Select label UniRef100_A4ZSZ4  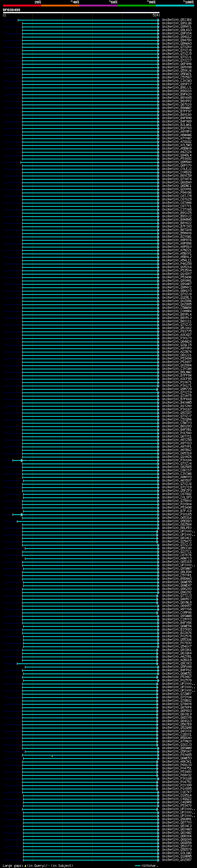[177, 152]
